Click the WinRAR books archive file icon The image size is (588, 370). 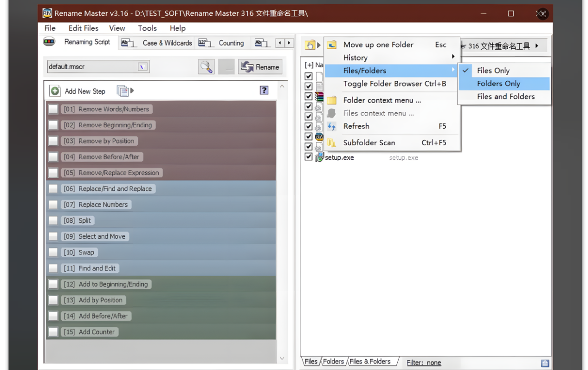tap(319, 97)
